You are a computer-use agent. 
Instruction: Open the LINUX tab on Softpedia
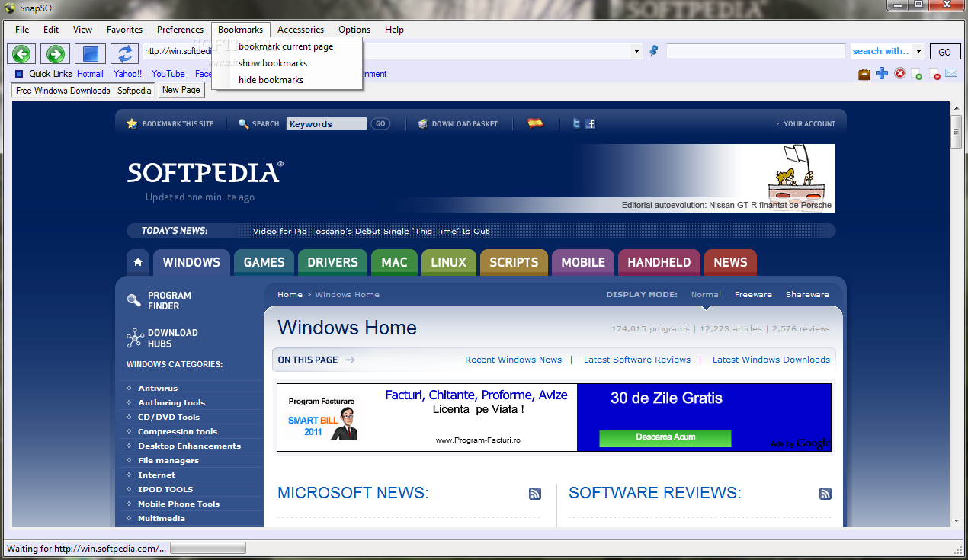click(x=448, y=262)
